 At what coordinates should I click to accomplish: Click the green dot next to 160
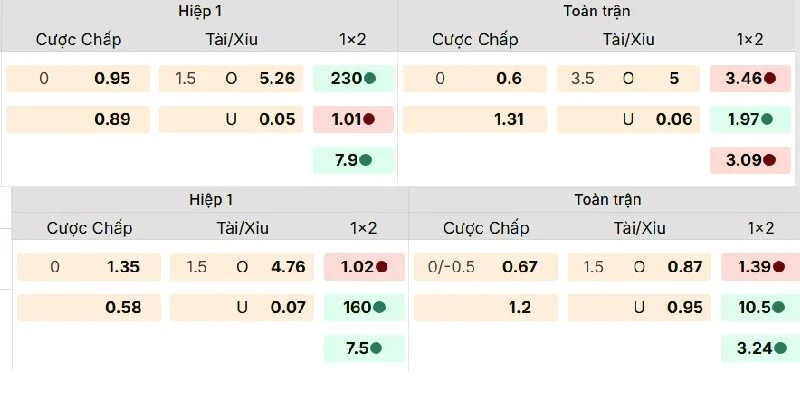point(381,307)
